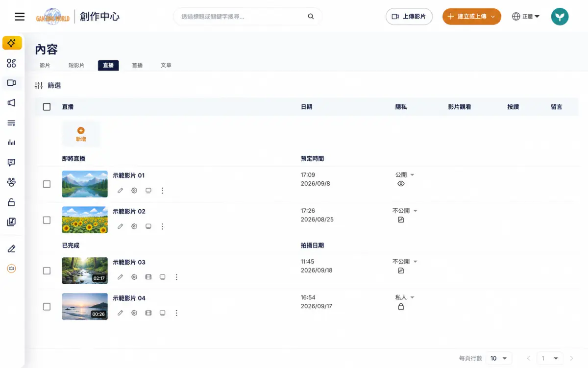Click the search magnifier icon
Screen dimensions: 588x368
pyautogui.click(x=311, y=17)
